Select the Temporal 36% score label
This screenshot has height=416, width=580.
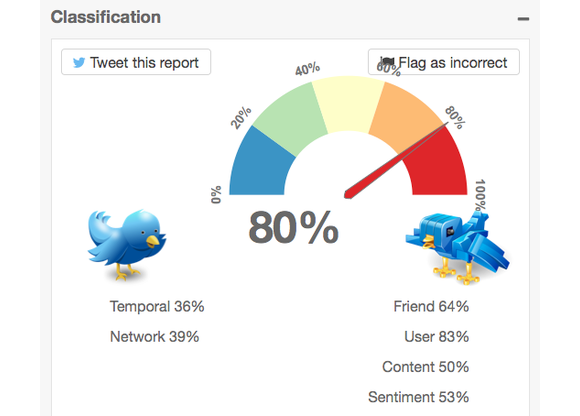pyautogui.click(x=157, y=307)
